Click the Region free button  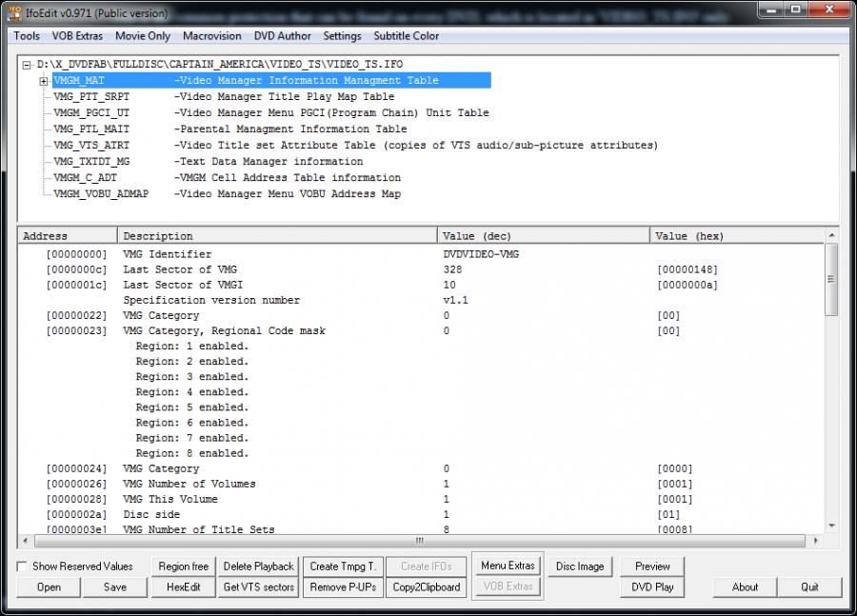click(184, 566)
